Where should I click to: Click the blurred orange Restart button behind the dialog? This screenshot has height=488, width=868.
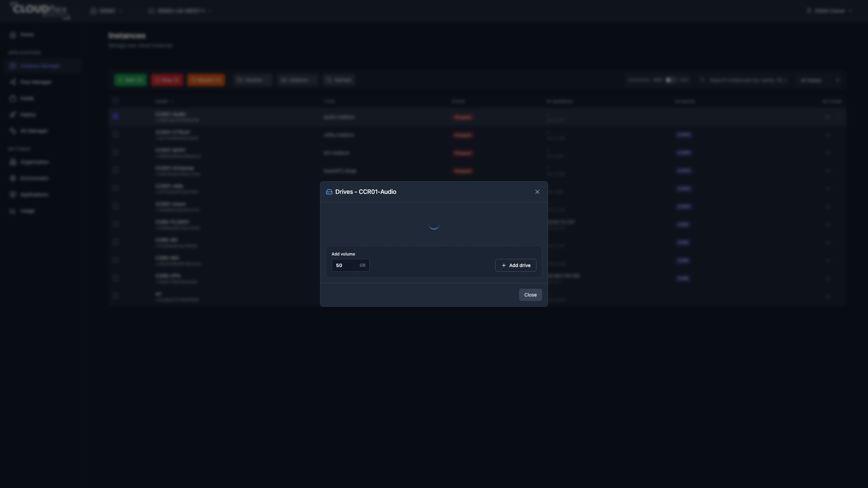206,80
